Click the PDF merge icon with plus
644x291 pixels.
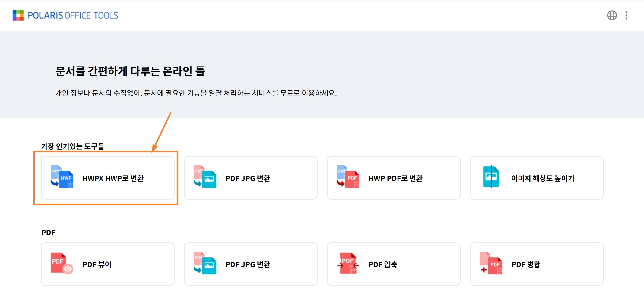491,263
